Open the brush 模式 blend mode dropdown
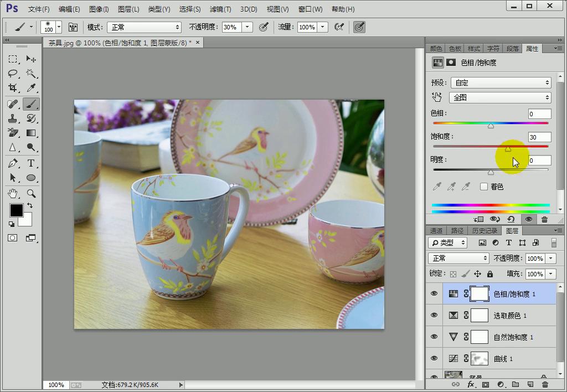Screen dimensions: 567x392 [144, 27]
